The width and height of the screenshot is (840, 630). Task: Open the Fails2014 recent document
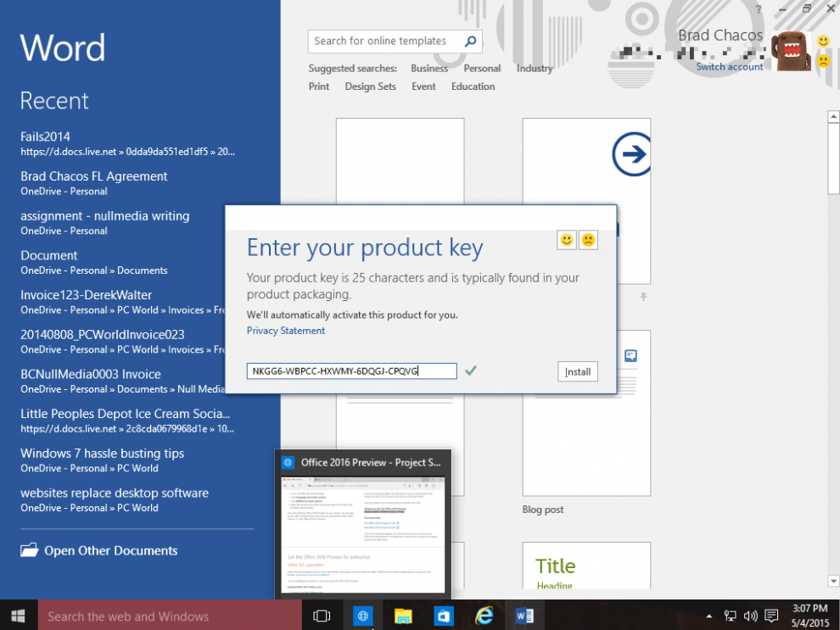pos(129,143)
